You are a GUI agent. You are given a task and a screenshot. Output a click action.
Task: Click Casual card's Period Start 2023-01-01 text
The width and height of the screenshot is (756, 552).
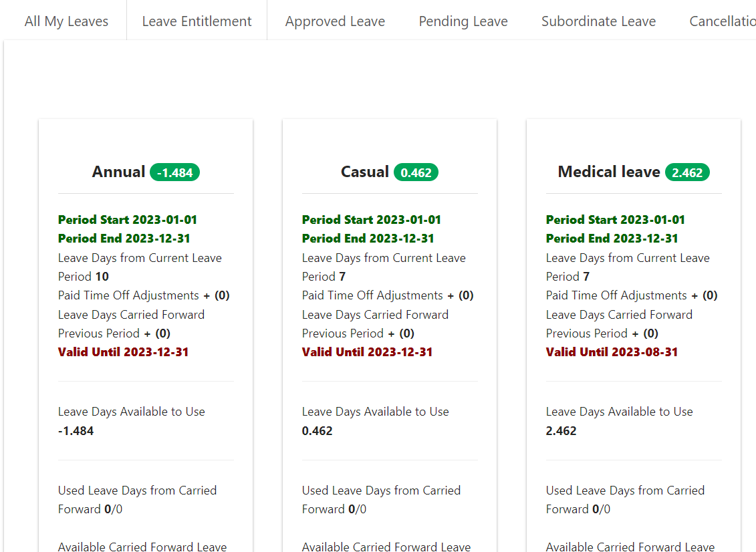click(371, 220)
